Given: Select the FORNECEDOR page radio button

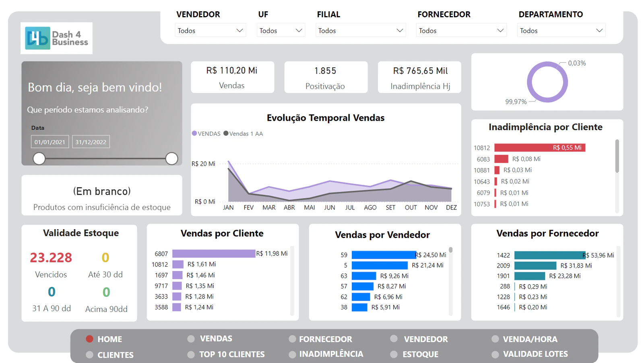Looking at the screenshot, I should click(x=292, y=339).
